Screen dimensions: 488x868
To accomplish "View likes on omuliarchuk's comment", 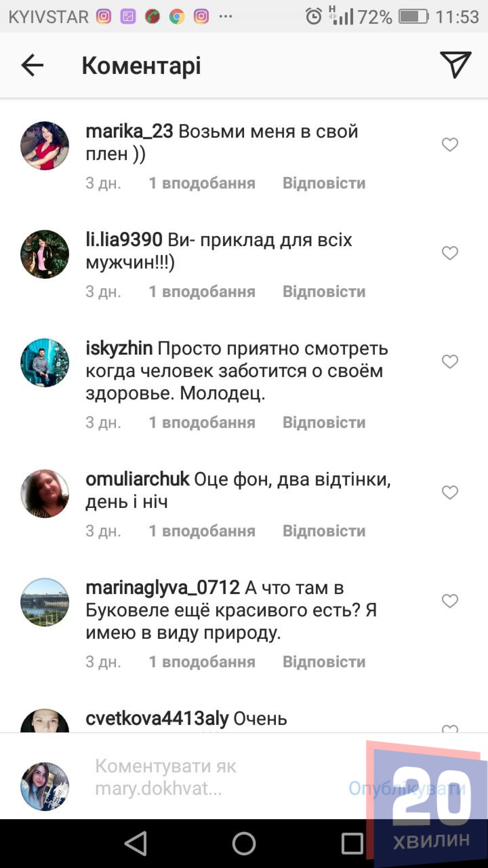I will click(x=202, y=531).
